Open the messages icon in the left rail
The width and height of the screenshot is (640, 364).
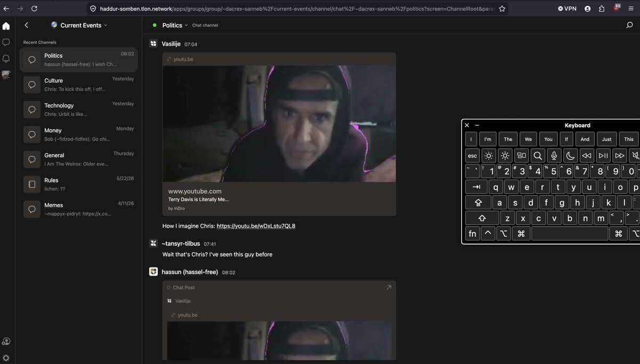coord(6,42)
